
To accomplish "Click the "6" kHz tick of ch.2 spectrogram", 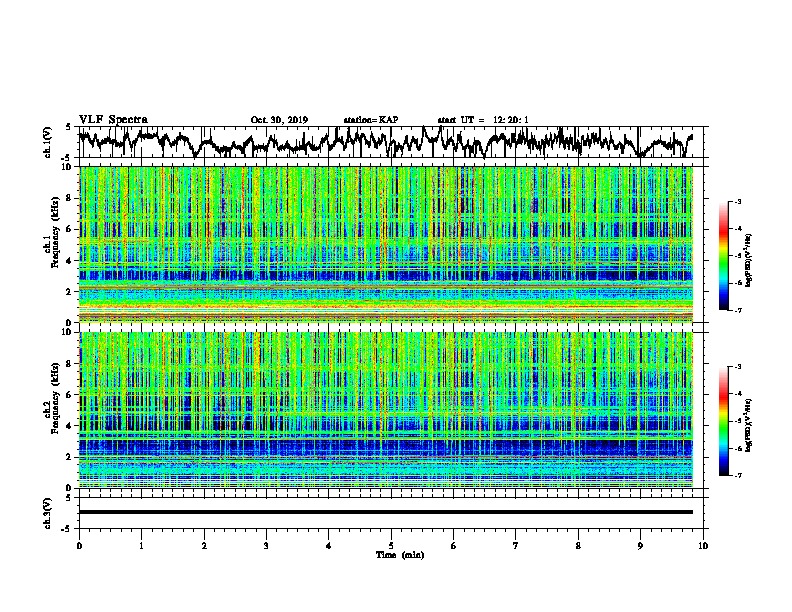I will tap(70, 395).
